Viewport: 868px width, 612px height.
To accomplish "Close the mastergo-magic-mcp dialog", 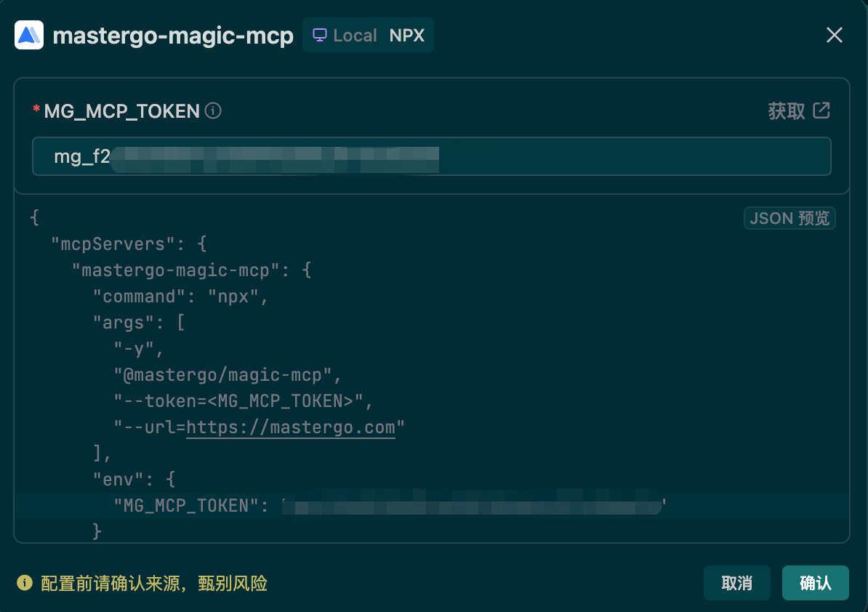I will pyautogui.click(x=835, y=35).
